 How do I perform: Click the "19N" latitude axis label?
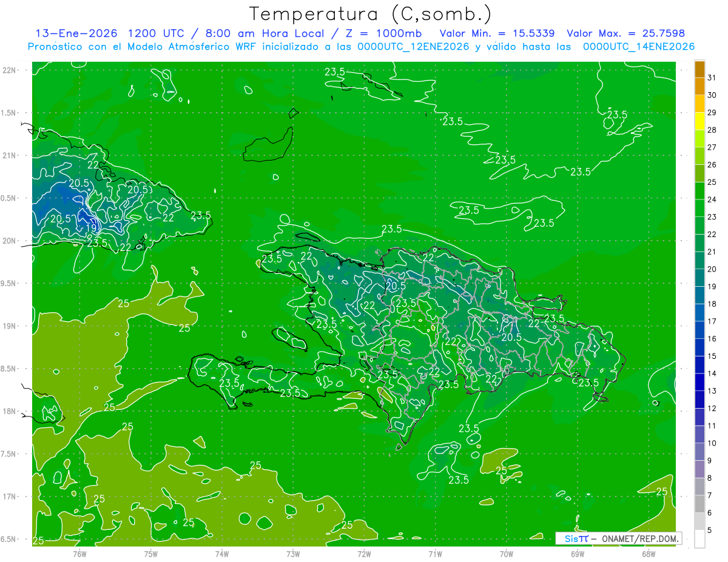click(x=9, y=326)
